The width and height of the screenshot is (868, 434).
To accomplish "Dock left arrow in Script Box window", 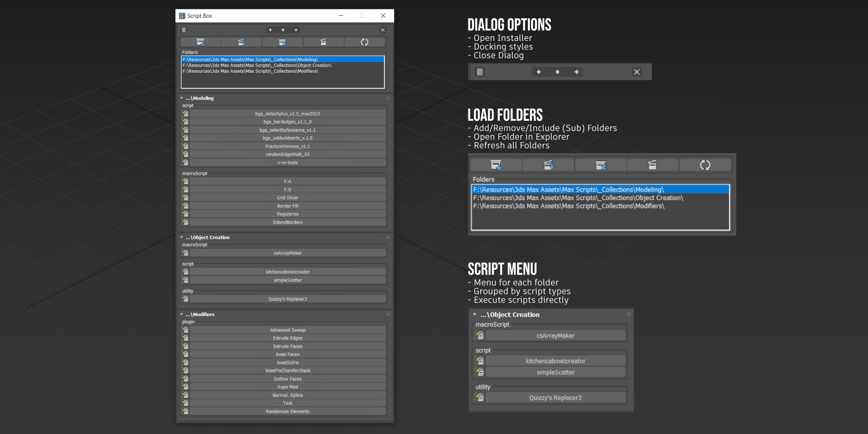I will (271, 30).
